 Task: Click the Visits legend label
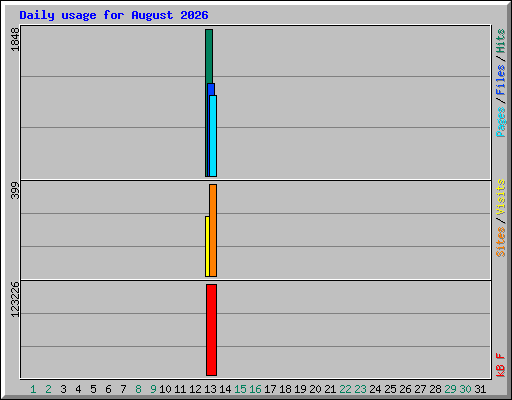501,197
